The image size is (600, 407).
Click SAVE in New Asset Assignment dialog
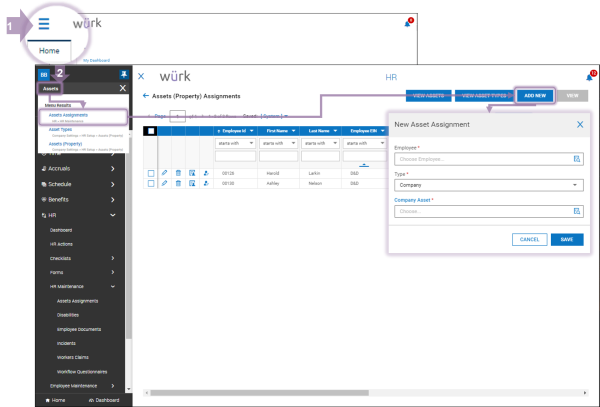click(567, 239)
